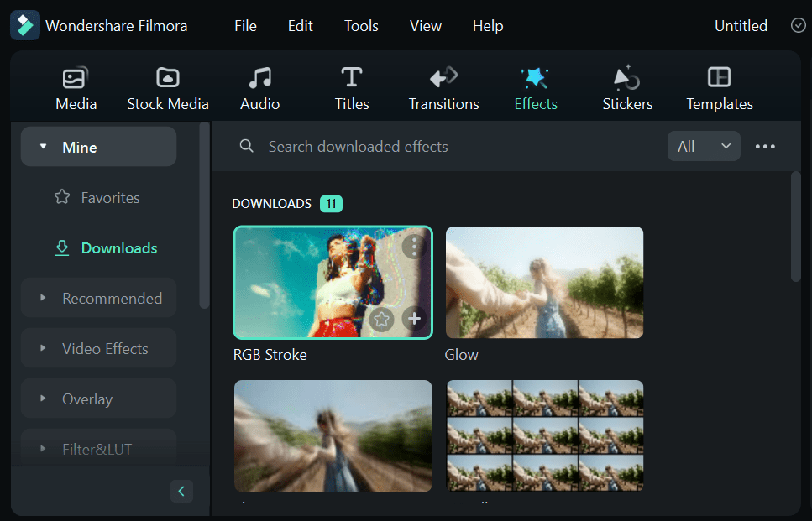Select the nine-tile grid effect thumbnail
This screenshot has width=812, height=521.
[x=545, y=435]
